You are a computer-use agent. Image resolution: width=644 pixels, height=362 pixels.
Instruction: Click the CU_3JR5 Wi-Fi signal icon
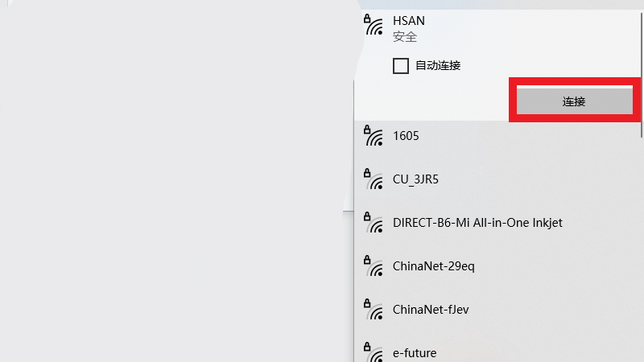coord(374,180)
